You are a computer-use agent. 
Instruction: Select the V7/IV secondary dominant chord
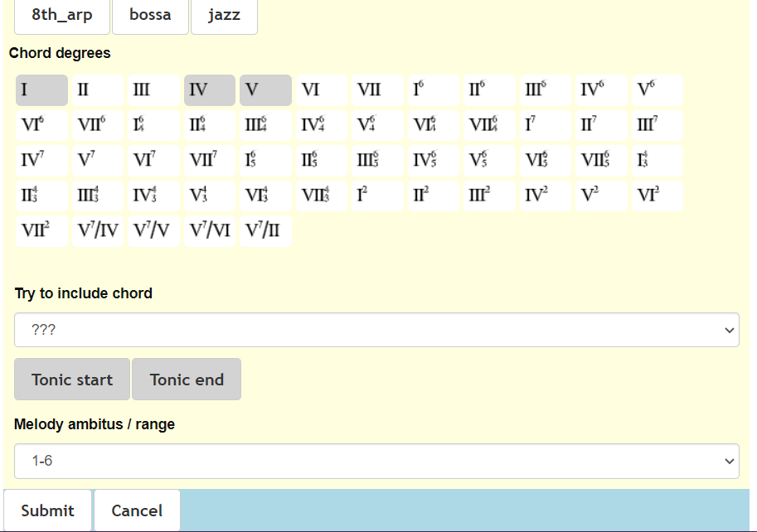pyautogui.click(x=98, y=230)
